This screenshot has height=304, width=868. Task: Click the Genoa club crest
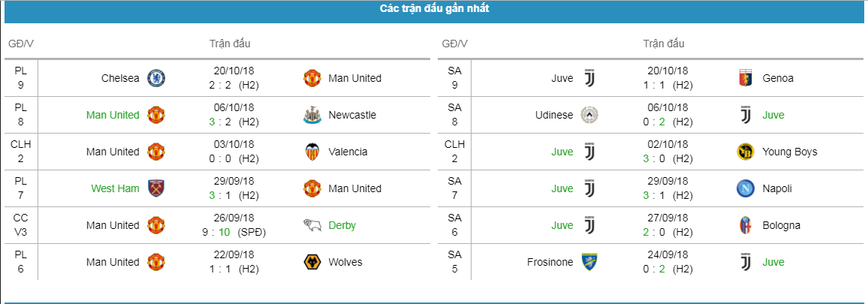click(x=746, y=78)
